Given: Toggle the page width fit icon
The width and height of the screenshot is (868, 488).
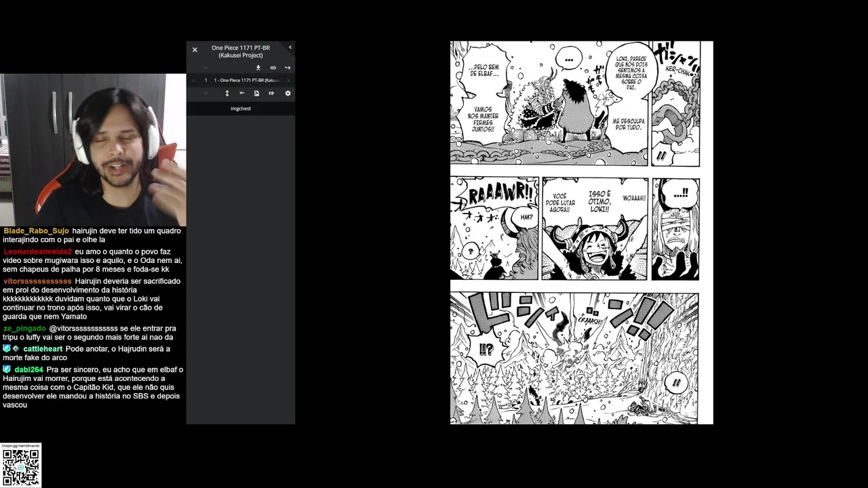Looking at the screenshot, I should pyautogui.click(x=272, y=94).
